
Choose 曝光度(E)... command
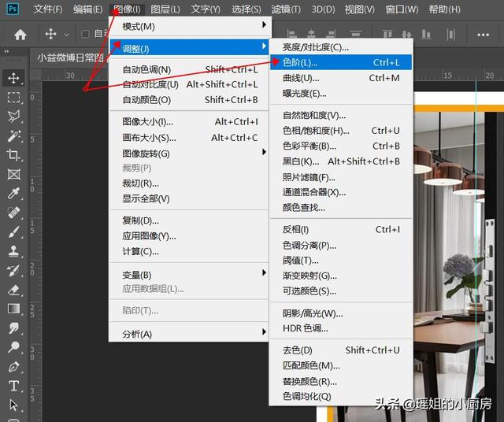click(x=341, y=93)
